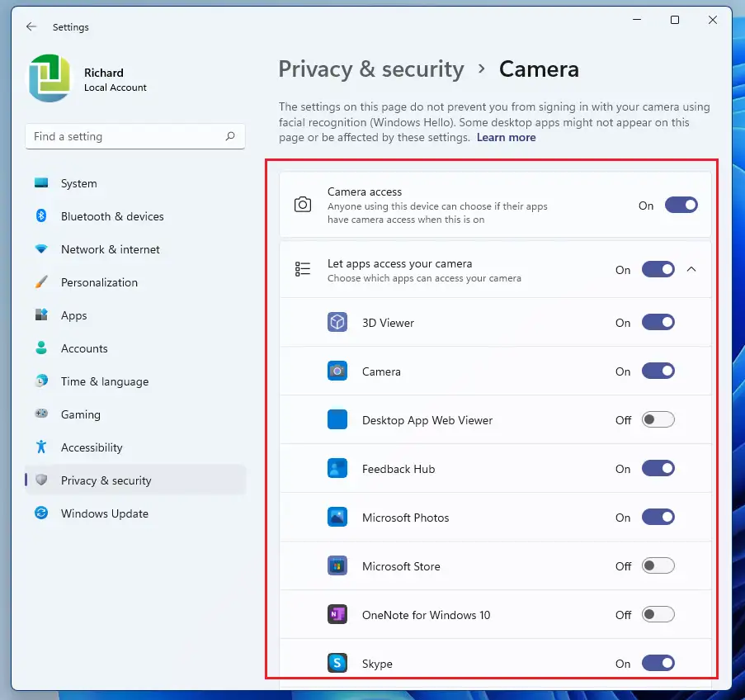Screen dimensions: 745x700
Task: Click the Skype app icon
Action: pyautogui.click(x=337, y=663)
